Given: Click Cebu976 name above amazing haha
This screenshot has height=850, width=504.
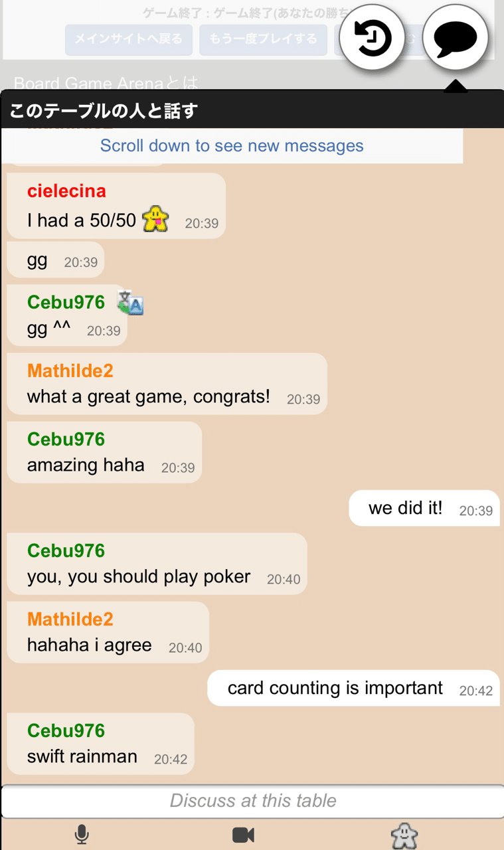Looking at the screenshot, I should click(66, 439).
